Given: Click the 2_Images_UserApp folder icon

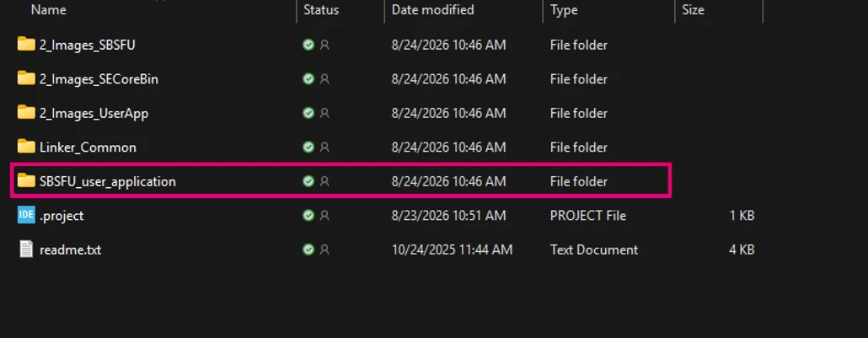Looking at the screenshot, I should coord(26,113).
